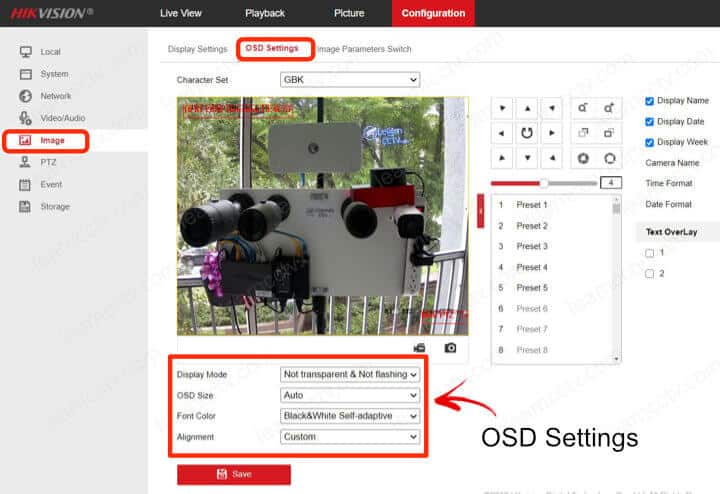720x494 pixels.
Task: Click the video record icon below preview
Action: (419, 348)
